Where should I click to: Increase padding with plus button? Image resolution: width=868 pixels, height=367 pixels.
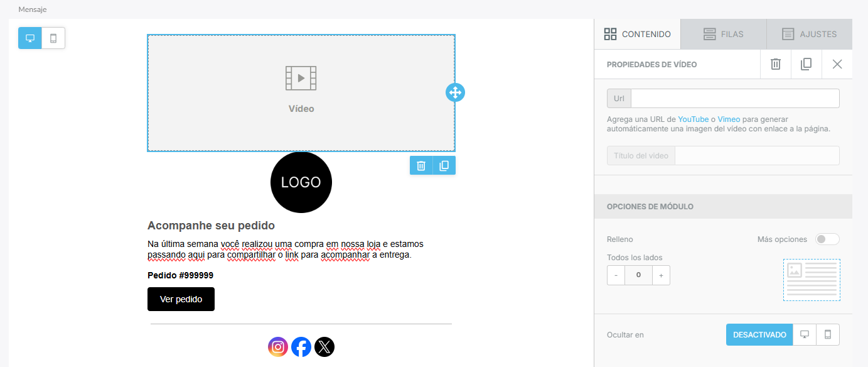661,275
